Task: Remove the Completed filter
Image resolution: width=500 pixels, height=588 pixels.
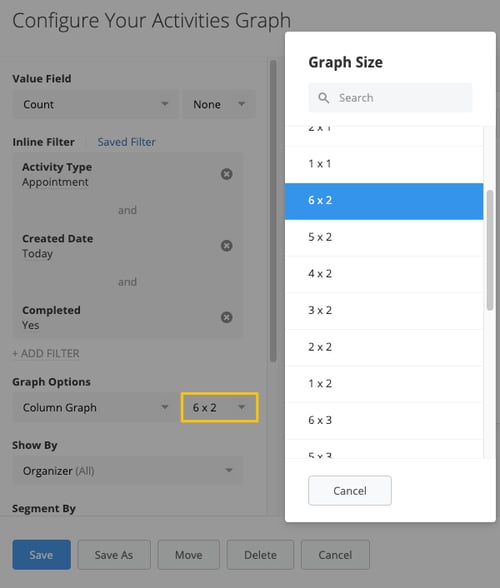Action: (x=226, y=317)
